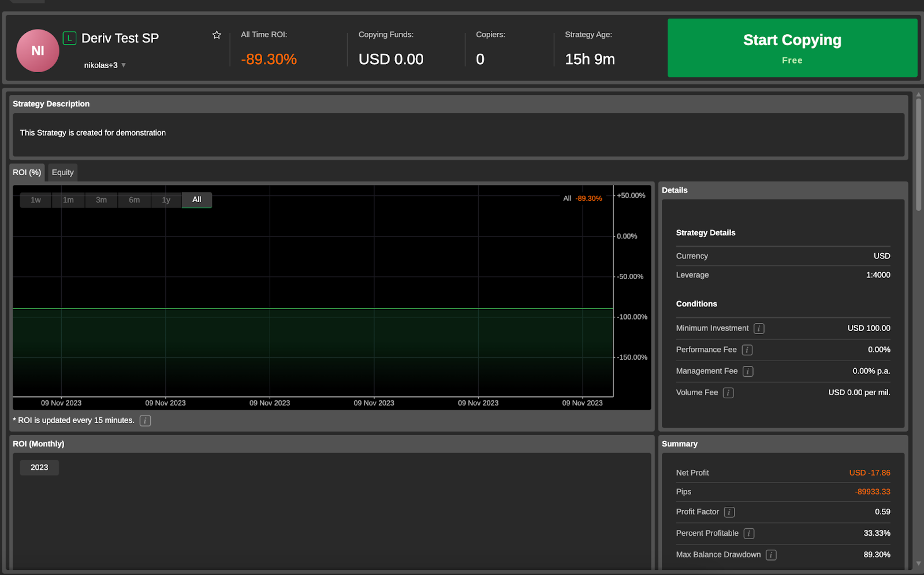924x575 pixels.
Task: Open Max Balance Drawdown info icon
Action: click(x=771, y=555)
